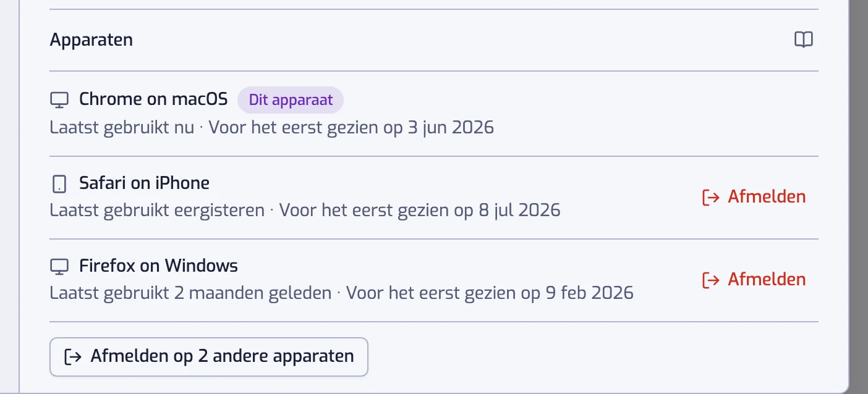
Task: Click the Laatst gebruikt nu details line
Action: click(272, 128)
